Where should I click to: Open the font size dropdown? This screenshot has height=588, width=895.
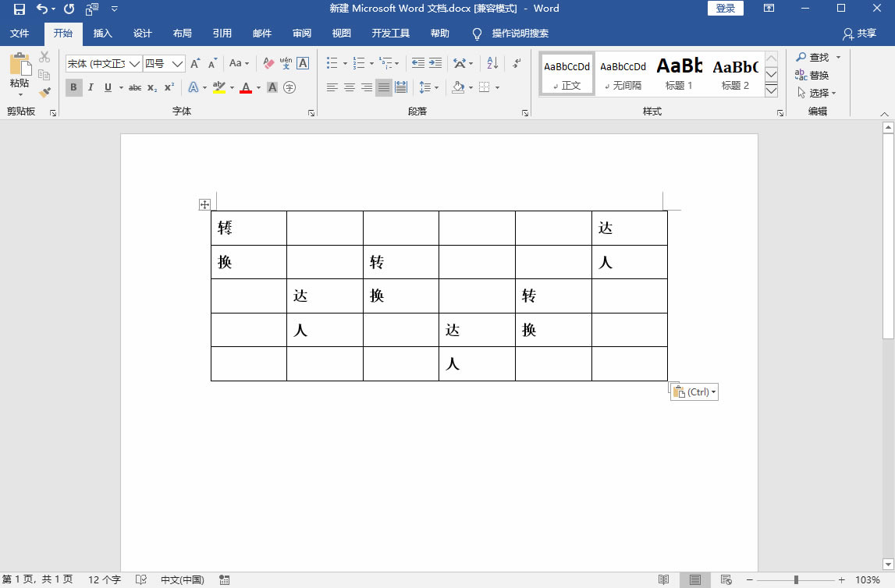tap(177, 63)
